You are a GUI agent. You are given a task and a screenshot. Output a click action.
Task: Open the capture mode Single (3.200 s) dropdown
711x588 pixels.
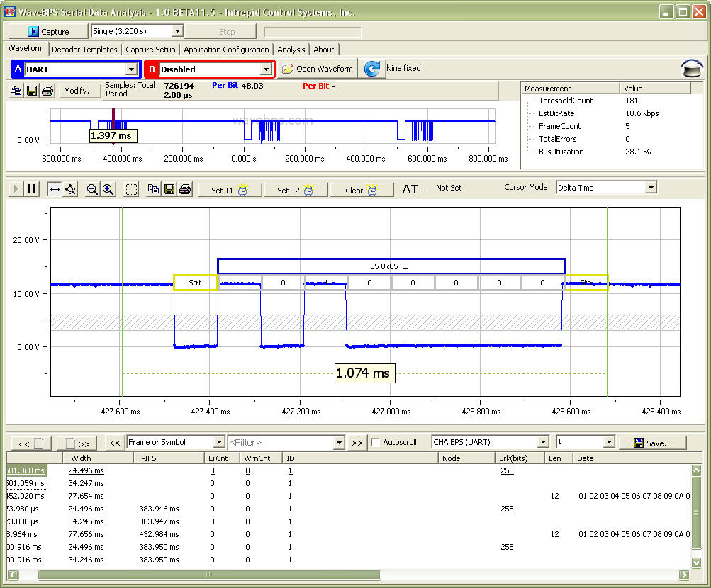click(x=177, y=31)
